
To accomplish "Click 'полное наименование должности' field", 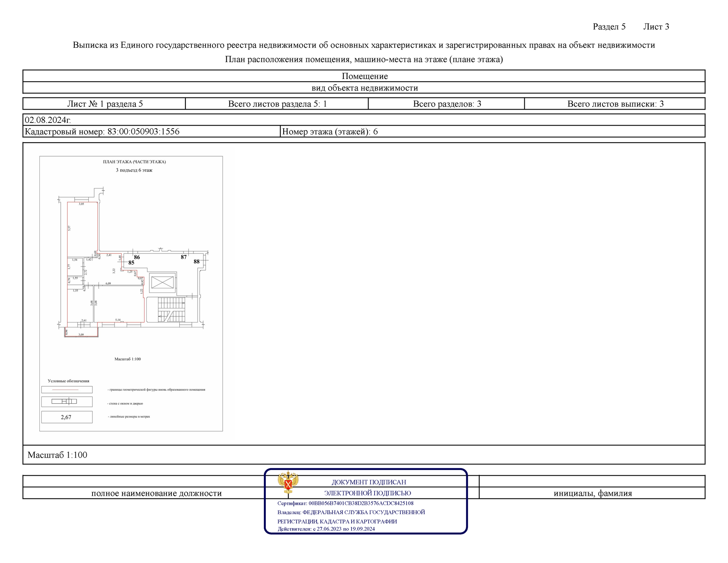I will pyautogui.click(x=156, y=493).
